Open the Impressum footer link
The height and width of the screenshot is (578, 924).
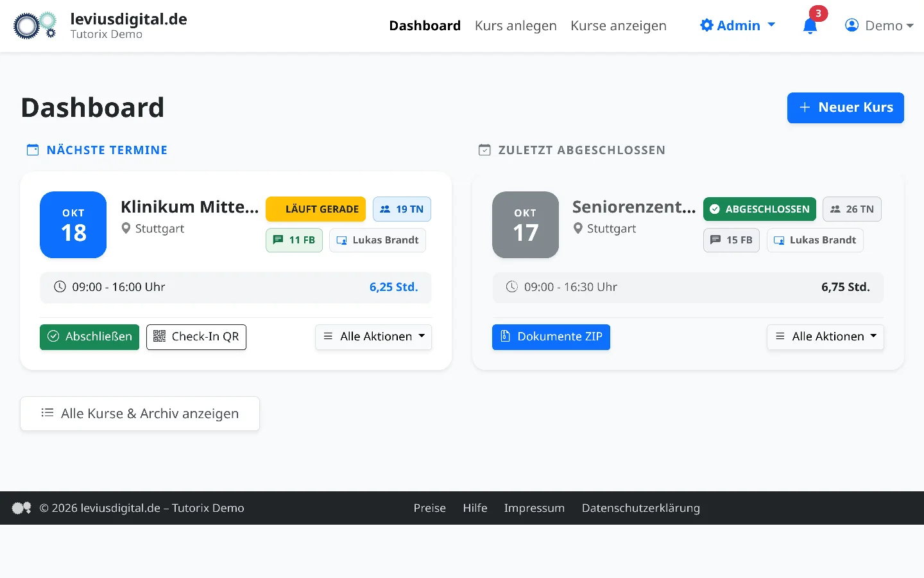[535, 508]
